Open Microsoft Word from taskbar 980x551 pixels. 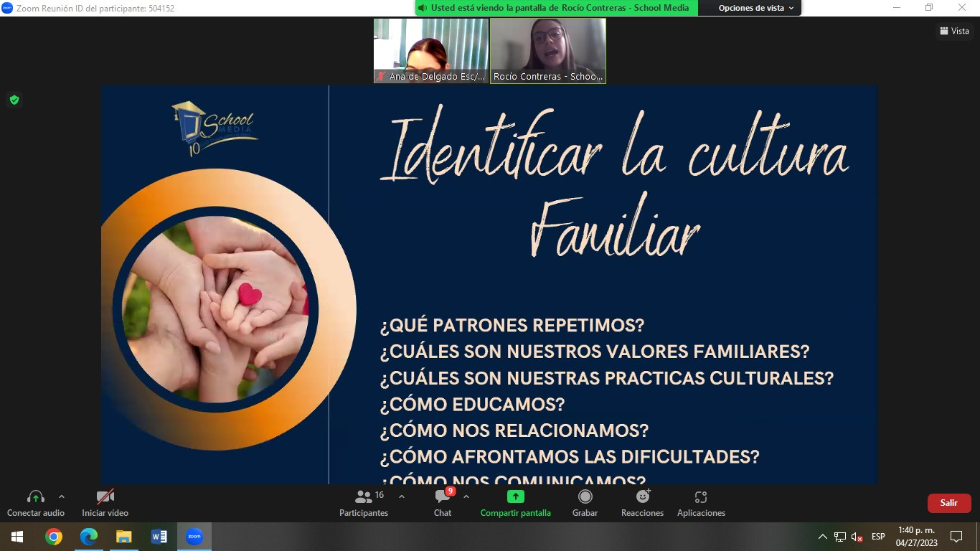159,537
